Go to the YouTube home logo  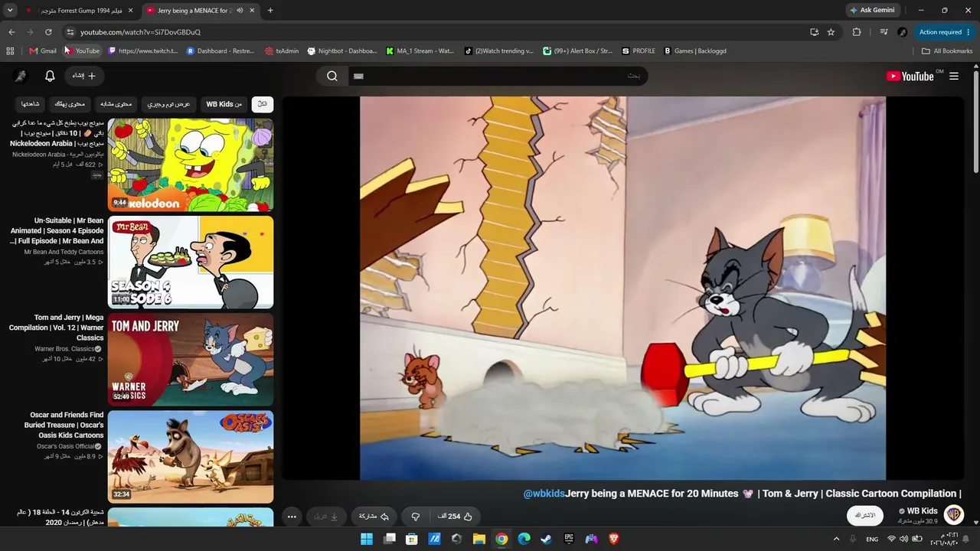pos(910,76)
